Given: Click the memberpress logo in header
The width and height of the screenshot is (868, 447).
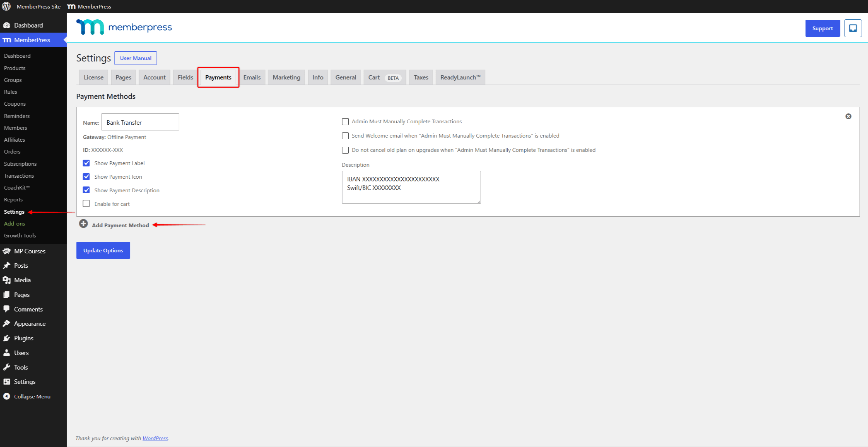Looking at the screenshot, I should (124, 27).
